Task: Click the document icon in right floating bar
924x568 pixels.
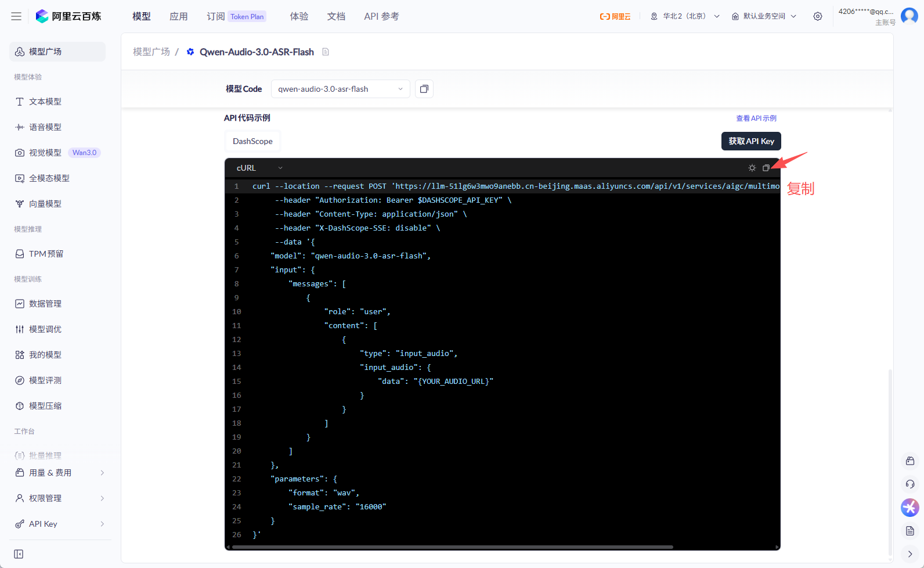Action: pyautogui.click(x=910, y=531)
